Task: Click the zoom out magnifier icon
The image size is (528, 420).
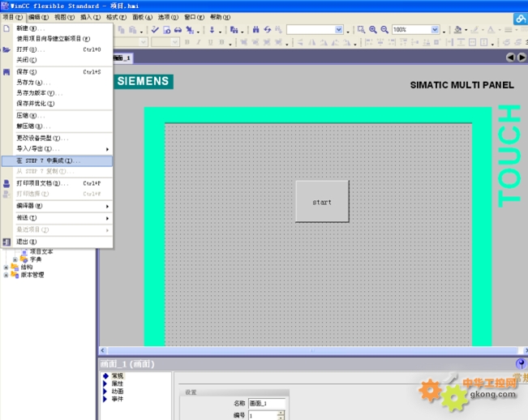Action: point(384,30)
